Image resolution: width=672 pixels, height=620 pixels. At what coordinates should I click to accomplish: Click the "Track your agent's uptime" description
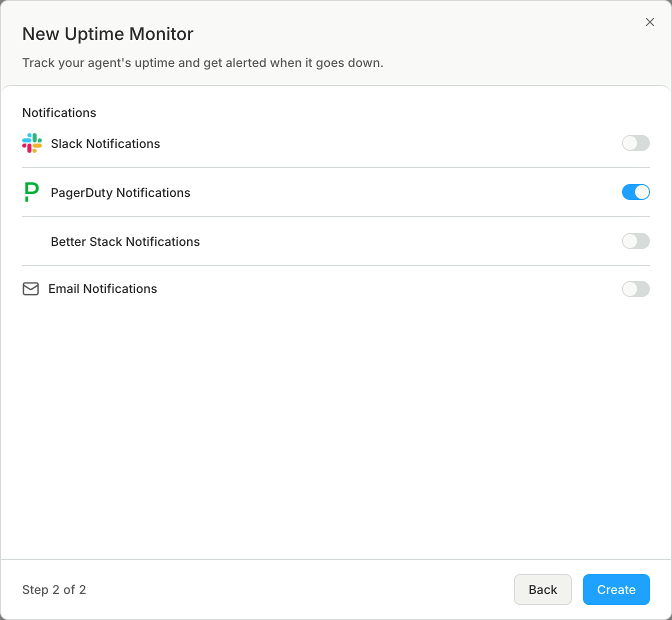[203, 63]
